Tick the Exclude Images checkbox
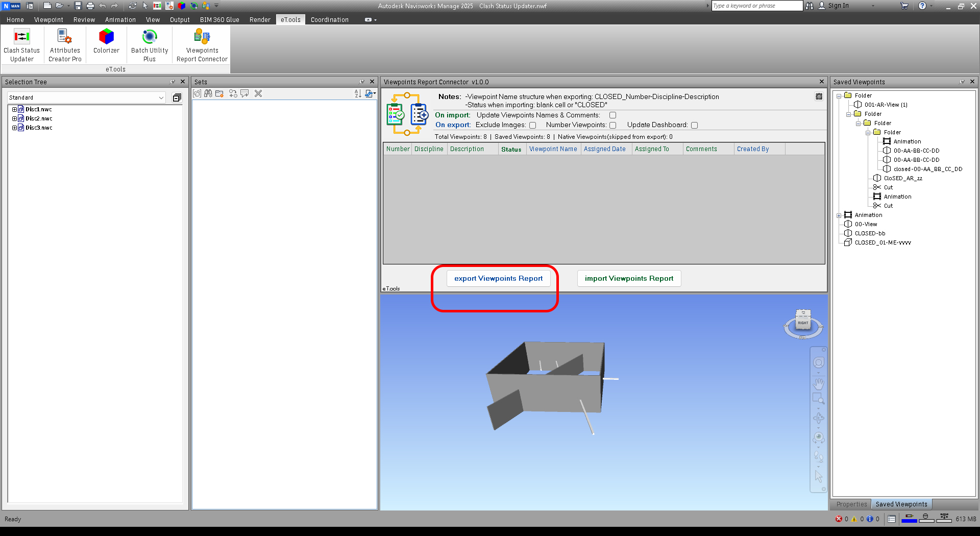The image size is (980, 536). point(532,125)
